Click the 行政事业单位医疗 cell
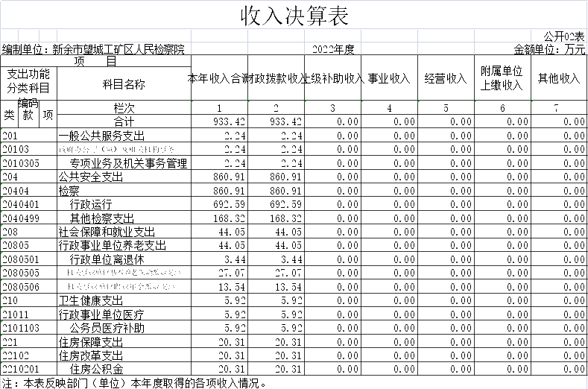The width and height of the screenshot is (588, 389). [x=124, y=314]
